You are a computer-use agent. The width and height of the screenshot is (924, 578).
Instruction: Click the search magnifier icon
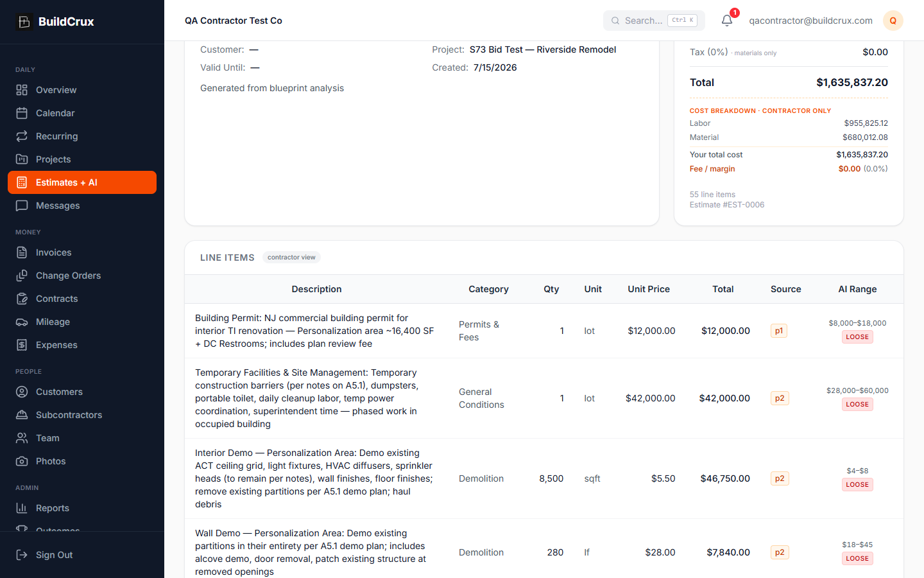coord(615,21)
